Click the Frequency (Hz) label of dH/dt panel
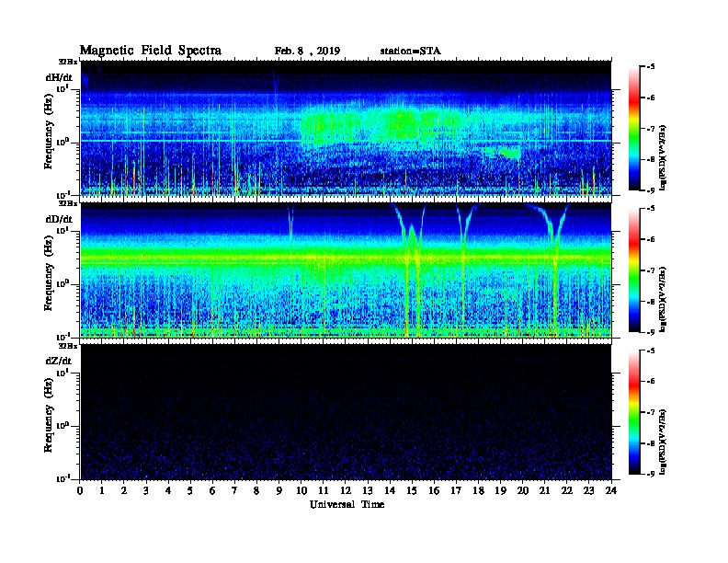Viewport: 728px width, 563px height. tap(49, 132)
